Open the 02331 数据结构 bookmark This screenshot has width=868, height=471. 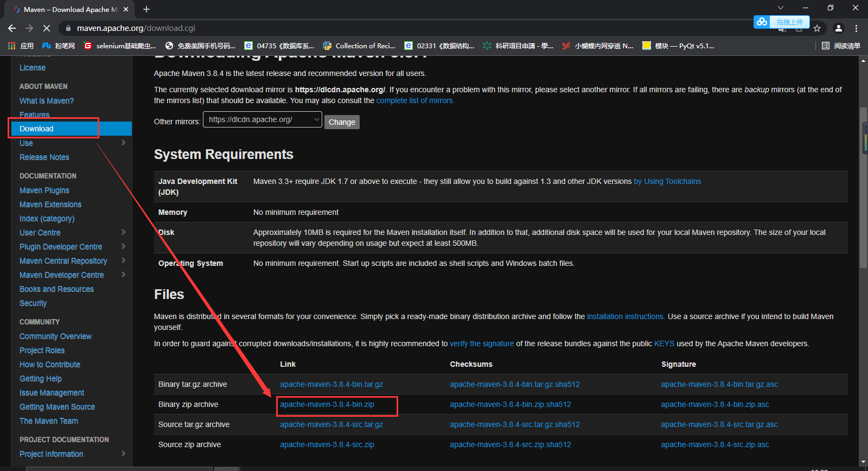coord(439,46)
